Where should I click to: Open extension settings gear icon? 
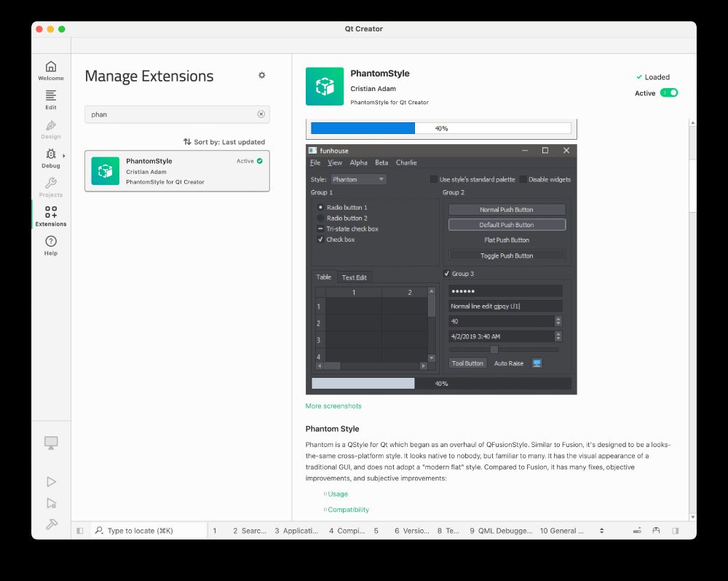(262, 75)
